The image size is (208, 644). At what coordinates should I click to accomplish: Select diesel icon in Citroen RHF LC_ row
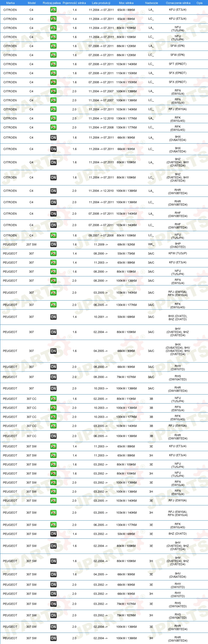[x=53, y=225]
